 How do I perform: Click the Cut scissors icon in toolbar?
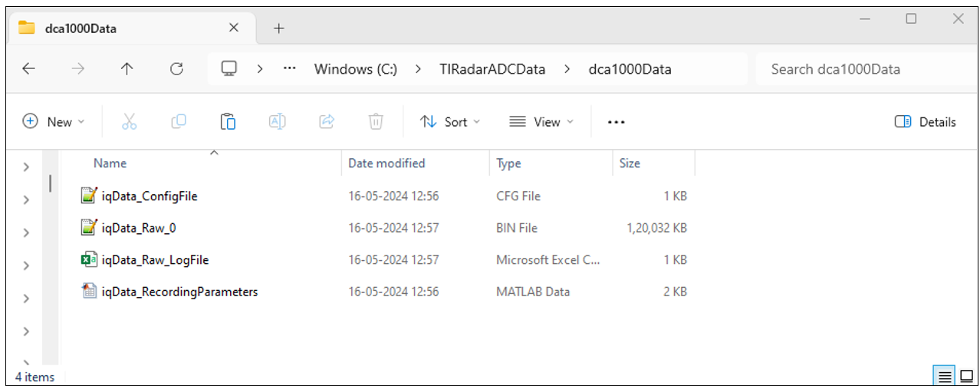[x=129, y=121]
